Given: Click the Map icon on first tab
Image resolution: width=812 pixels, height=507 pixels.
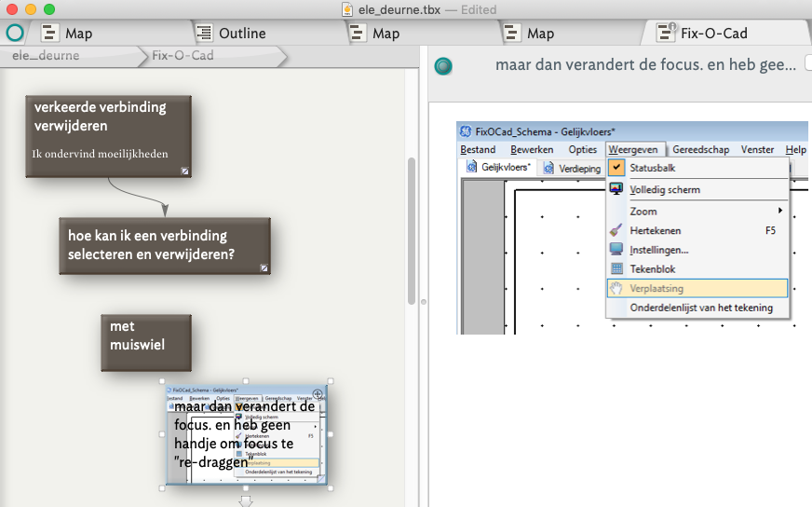Looking at the screenshot, I should pos(49,34).
